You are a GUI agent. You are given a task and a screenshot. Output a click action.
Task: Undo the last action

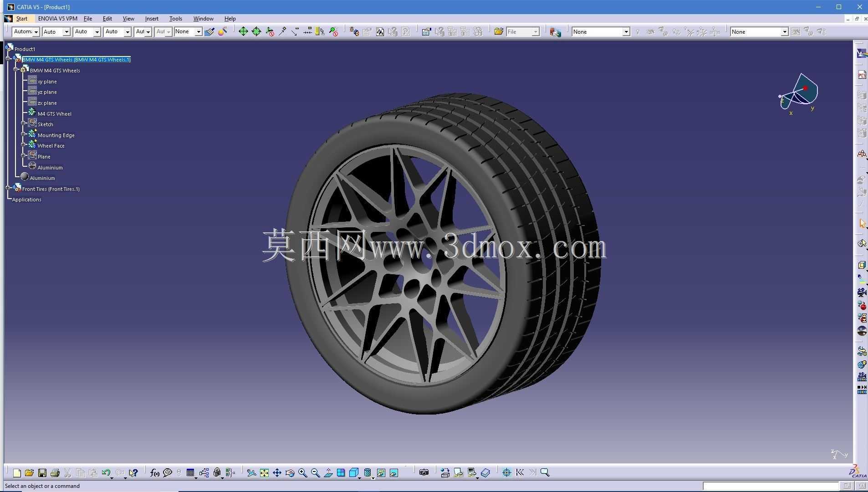click(x=106, y=473)
